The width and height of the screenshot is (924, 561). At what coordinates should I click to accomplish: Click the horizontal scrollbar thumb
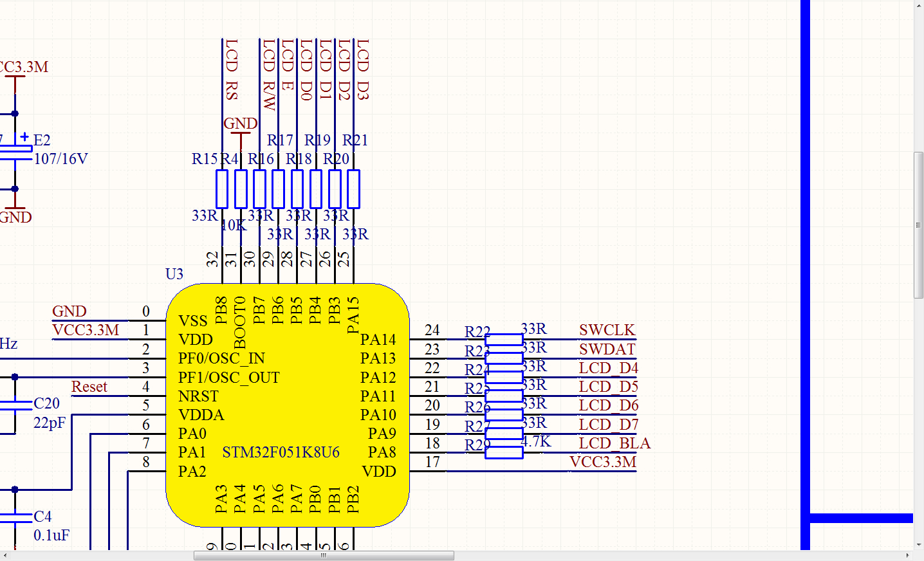324,555
